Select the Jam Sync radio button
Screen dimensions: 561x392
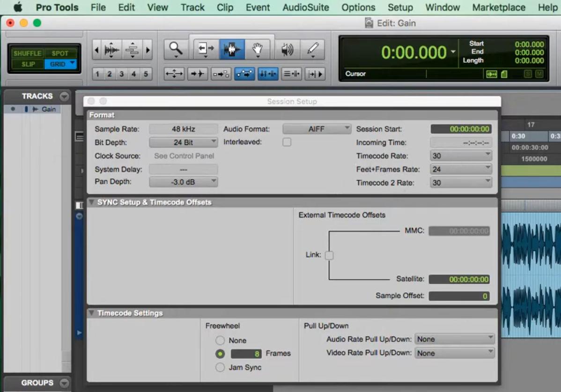220,367
